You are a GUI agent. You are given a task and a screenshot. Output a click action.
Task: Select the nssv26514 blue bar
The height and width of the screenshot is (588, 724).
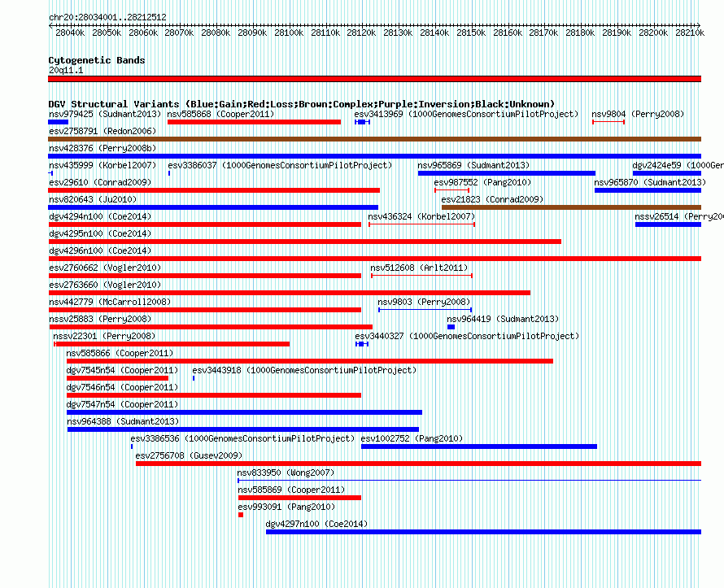[668, 224]
